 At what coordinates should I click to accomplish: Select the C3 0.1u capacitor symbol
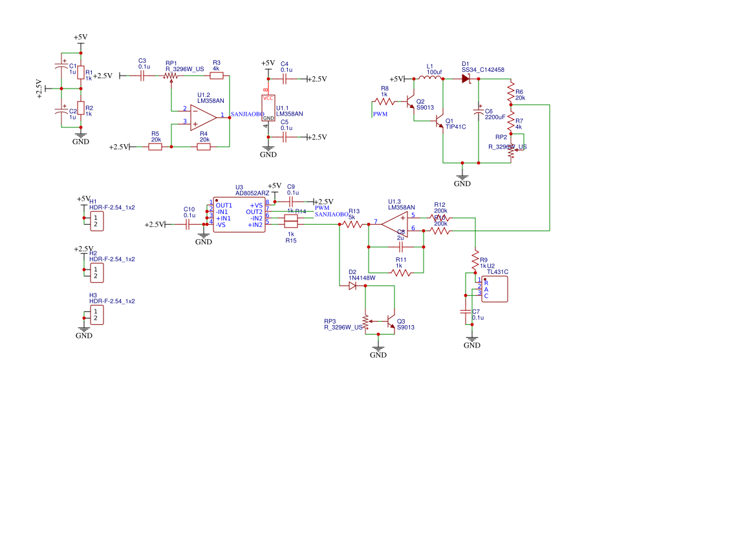pyautogui.click(x=142, y=76)
